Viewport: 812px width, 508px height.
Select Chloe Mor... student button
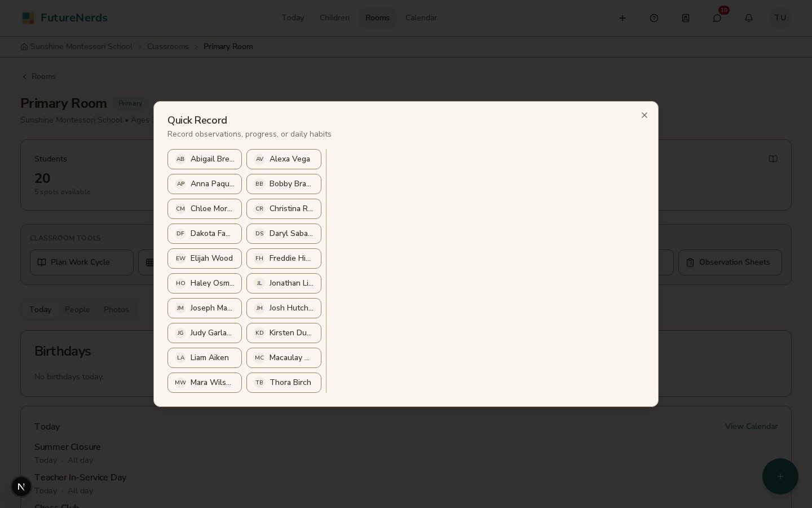coord(205,209)
